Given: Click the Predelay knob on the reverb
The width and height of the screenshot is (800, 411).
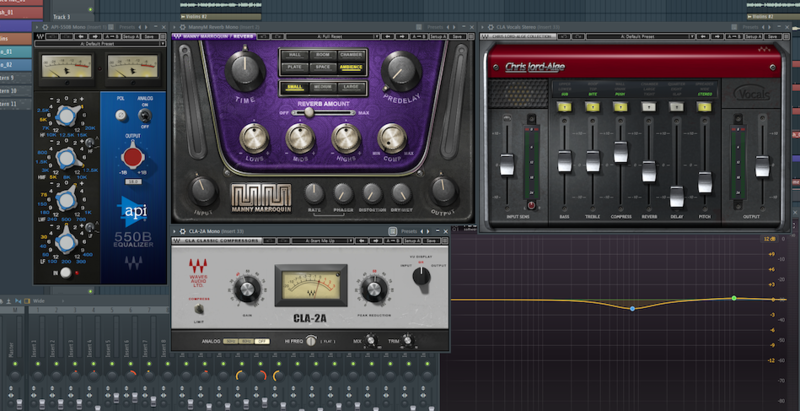Looking at the screenshot, I should (x=401, y=70).
